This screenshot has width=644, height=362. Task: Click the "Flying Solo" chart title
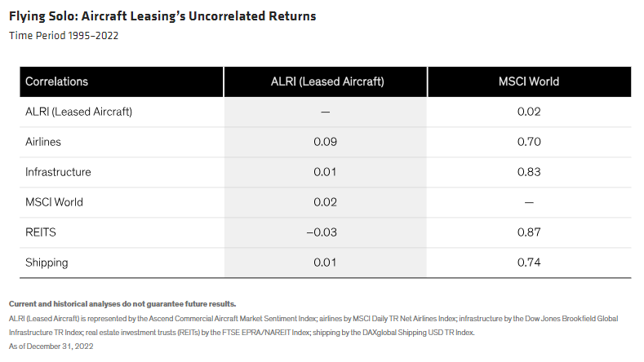point(162,16)
